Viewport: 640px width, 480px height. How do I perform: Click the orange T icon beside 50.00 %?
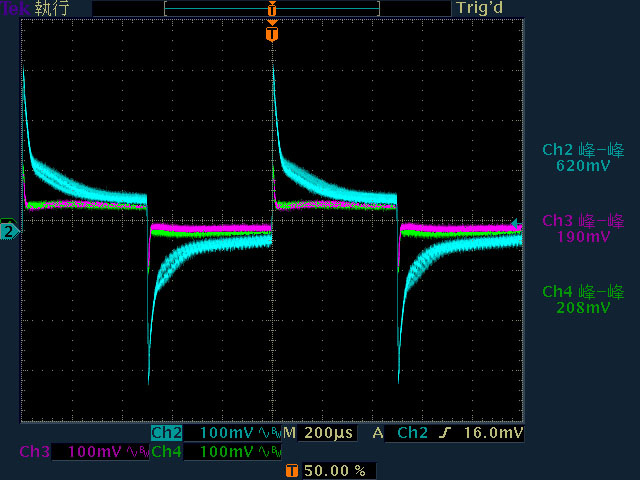(x=291, y=470)
